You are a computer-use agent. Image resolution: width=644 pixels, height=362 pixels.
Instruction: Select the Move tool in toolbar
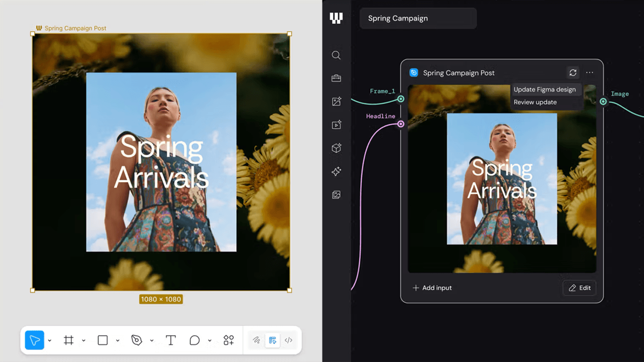click(34, 340)
